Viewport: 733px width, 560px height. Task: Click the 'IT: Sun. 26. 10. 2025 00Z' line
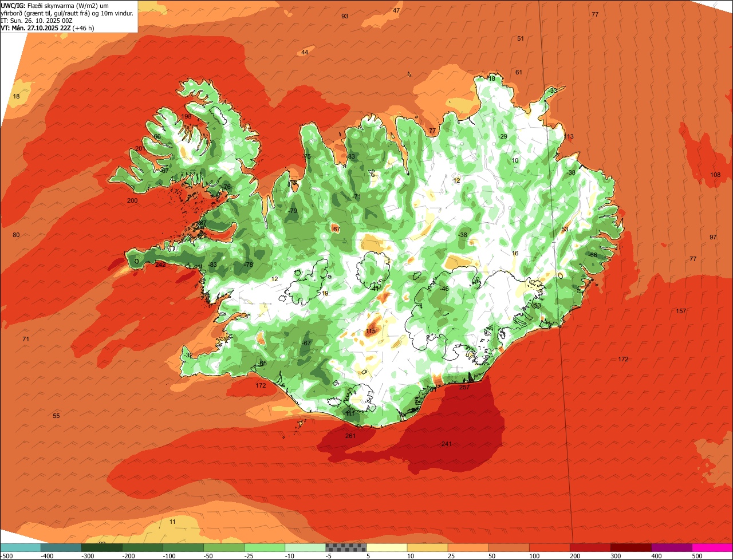(37, 21)
